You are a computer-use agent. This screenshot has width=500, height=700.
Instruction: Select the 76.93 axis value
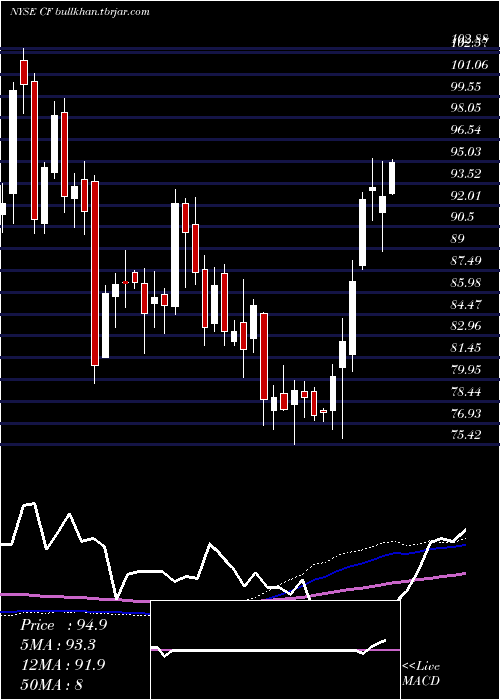click(466, 414)
